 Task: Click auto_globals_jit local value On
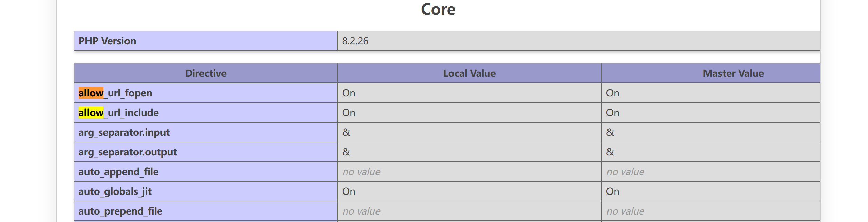point(349,191)
